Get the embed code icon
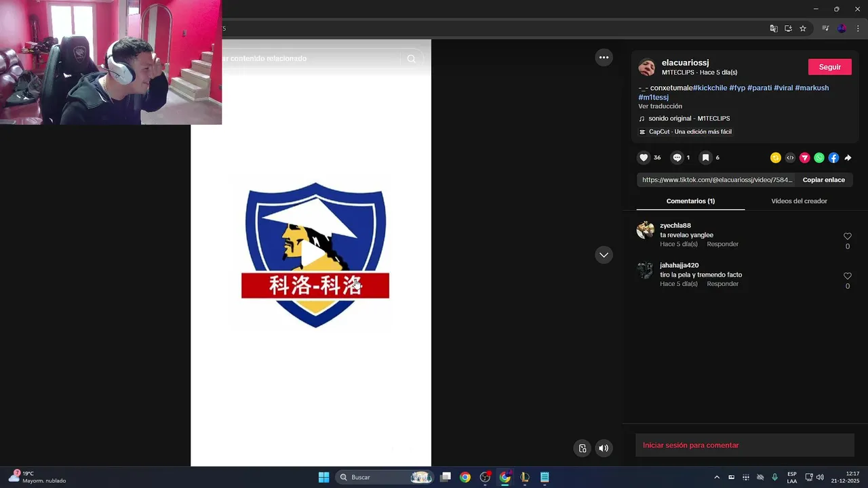The width and height of the screenshot is (868, 488). pos(790,158)
